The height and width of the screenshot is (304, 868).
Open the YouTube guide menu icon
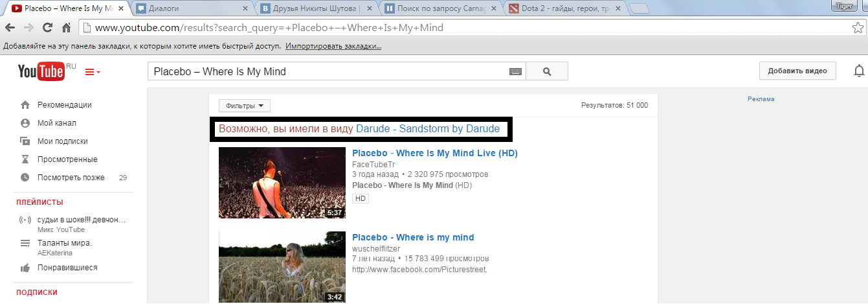pyautogui.click(x=93, y=72)
